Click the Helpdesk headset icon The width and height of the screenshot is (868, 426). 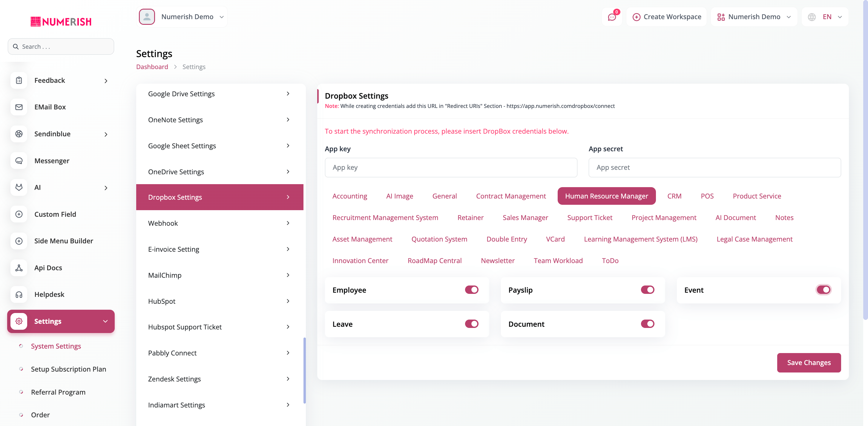[19, 294]
